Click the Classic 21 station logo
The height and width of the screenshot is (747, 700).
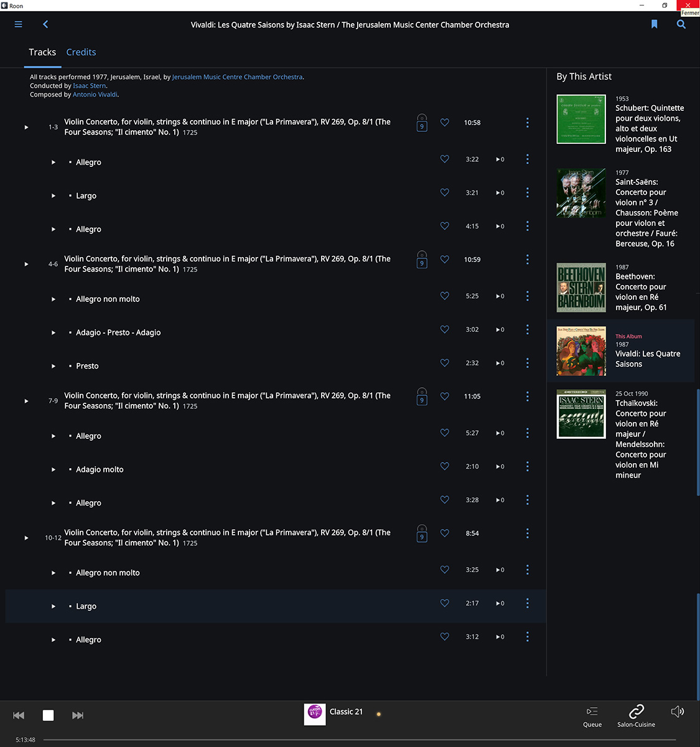tap(315, 714)
